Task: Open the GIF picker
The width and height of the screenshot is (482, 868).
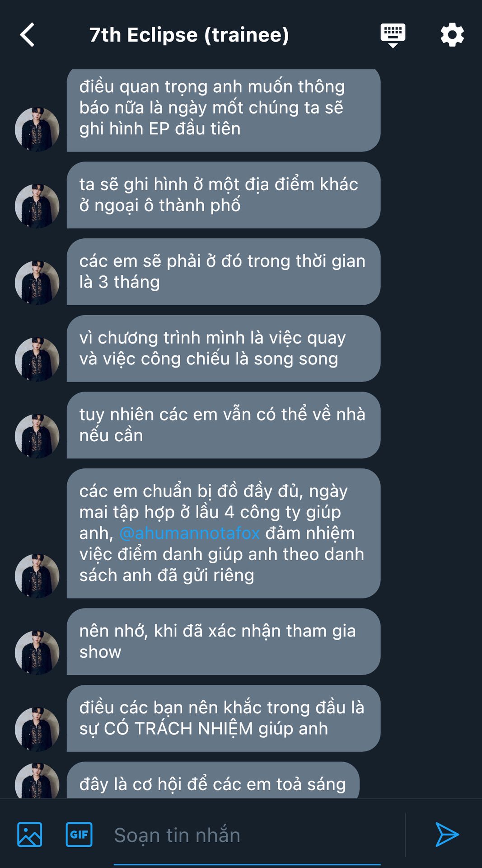Action: click(79, 834)
